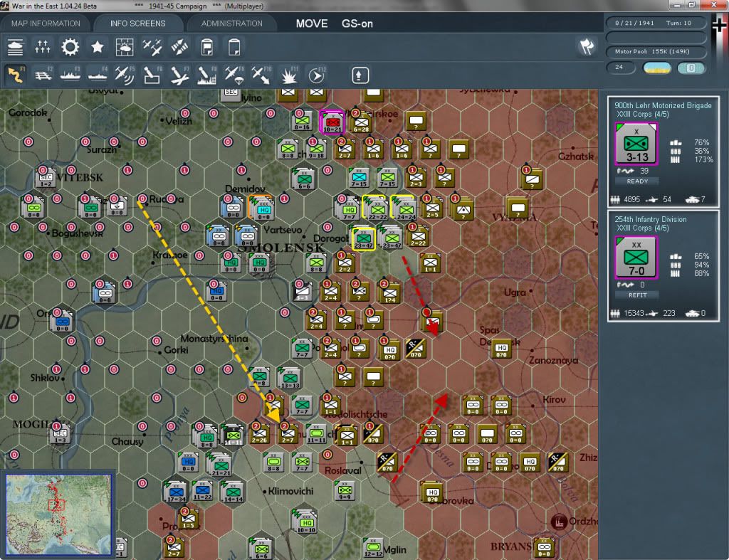Viewport: 729px width, 560px height.
Task: Select the F11 explosion mode icon
Action: click(289, 75)
